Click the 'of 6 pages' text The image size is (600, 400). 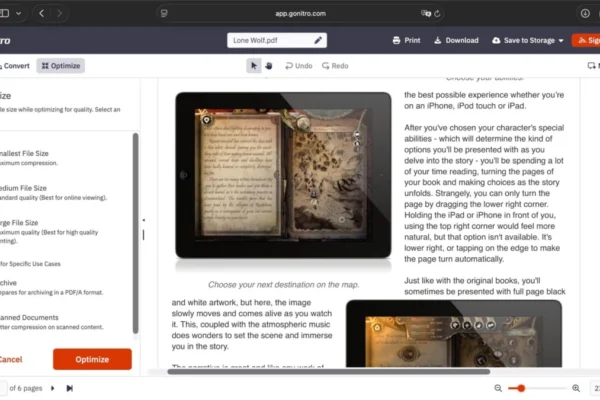26,388
